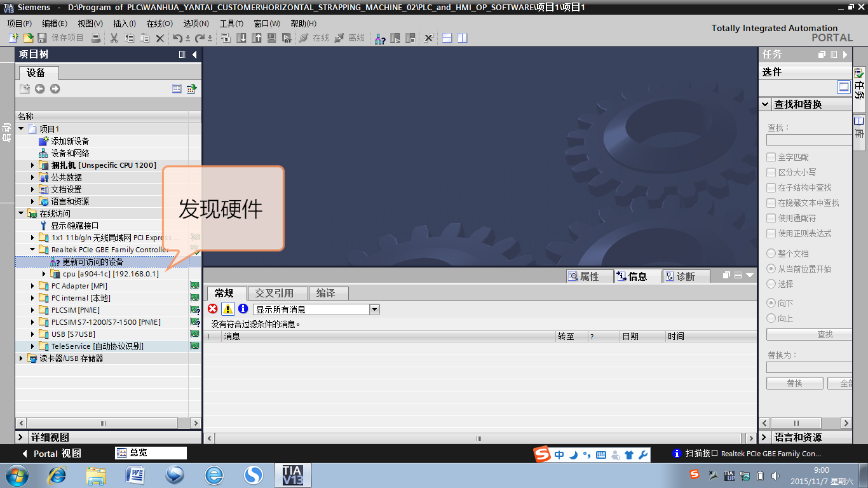Click the show overview table icon in project tree
Viewport: 868px width, 488px height.
(177, 89)
